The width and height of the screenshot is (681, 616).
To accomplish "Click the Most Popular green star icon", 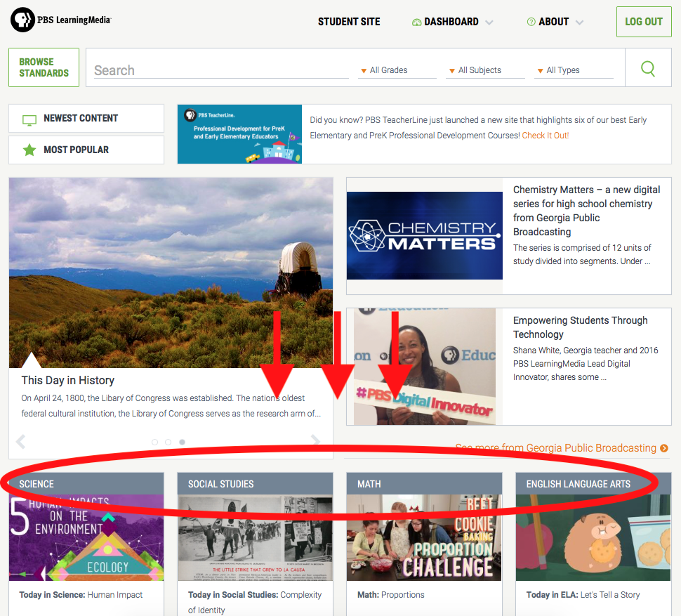I will [29, 150].
